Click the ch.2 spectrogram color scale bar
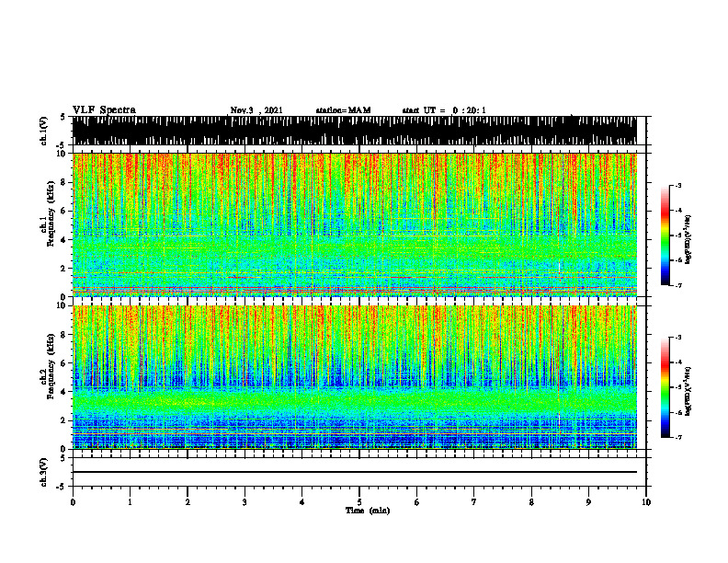Image resolution: width=728 pixels, height=563 pixels. click(x=665, y=387)
